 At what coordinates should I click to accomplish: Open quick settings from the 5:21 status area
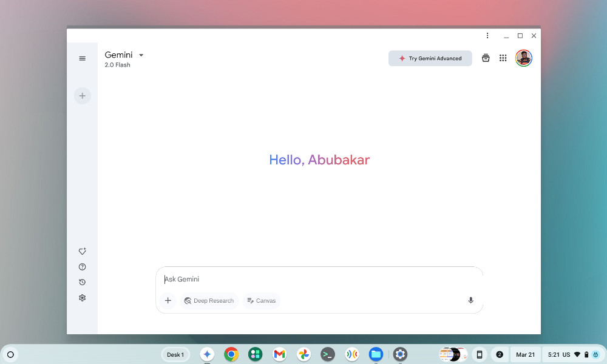coord(573,355)
